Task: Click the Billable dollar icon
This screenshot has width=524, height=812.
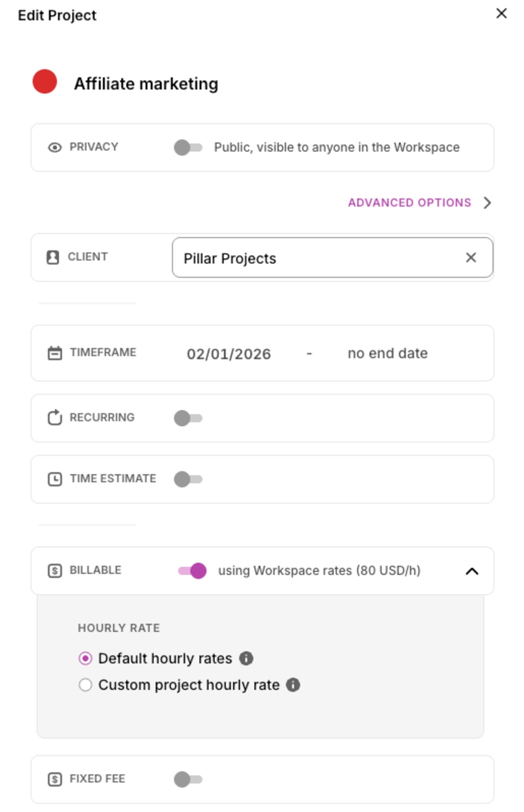Action: [x=54, y=570]
